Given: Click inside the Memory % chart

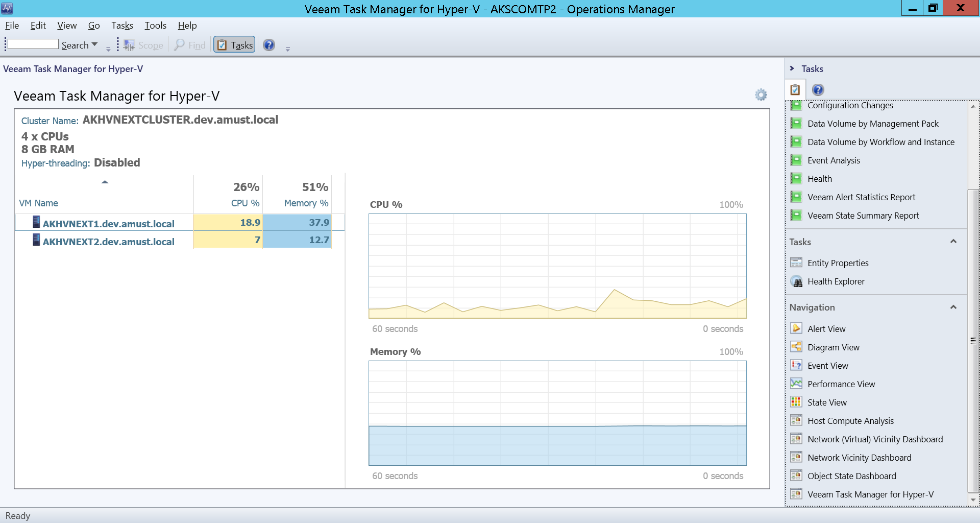Looking at the screenshot, I should tap(557, 413).
